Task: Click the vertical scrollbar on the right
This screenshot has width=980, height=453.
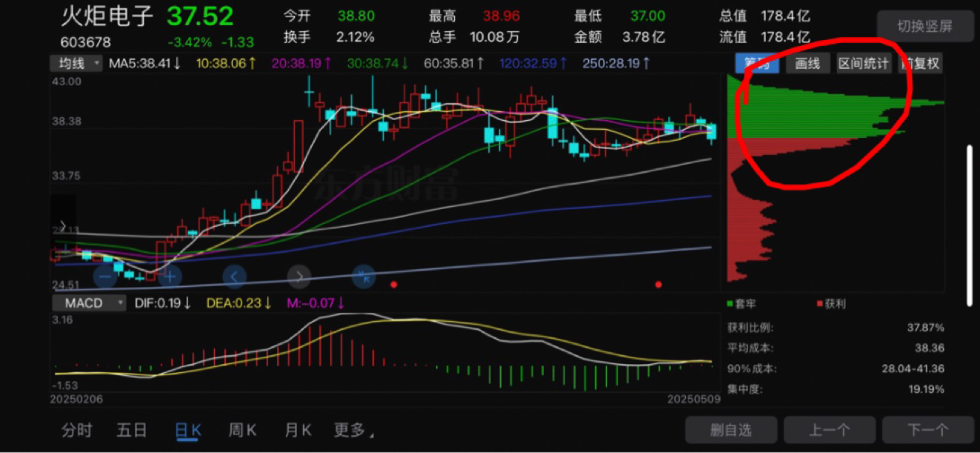Action: (x=970, y=226)
